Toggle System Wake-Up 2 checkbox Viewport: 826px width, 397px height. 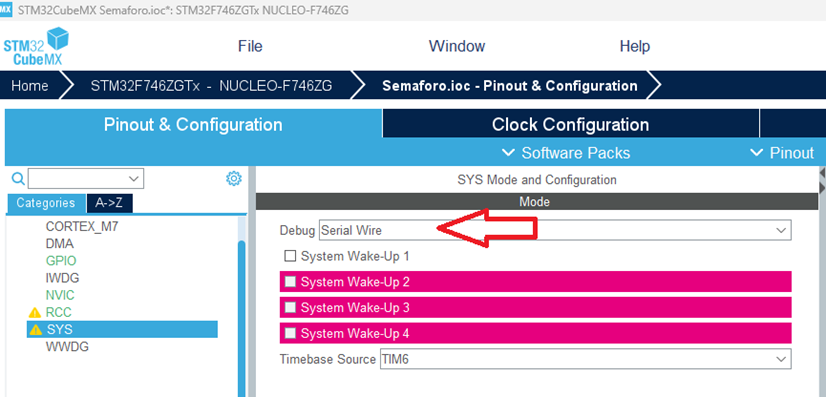point(290,282)
